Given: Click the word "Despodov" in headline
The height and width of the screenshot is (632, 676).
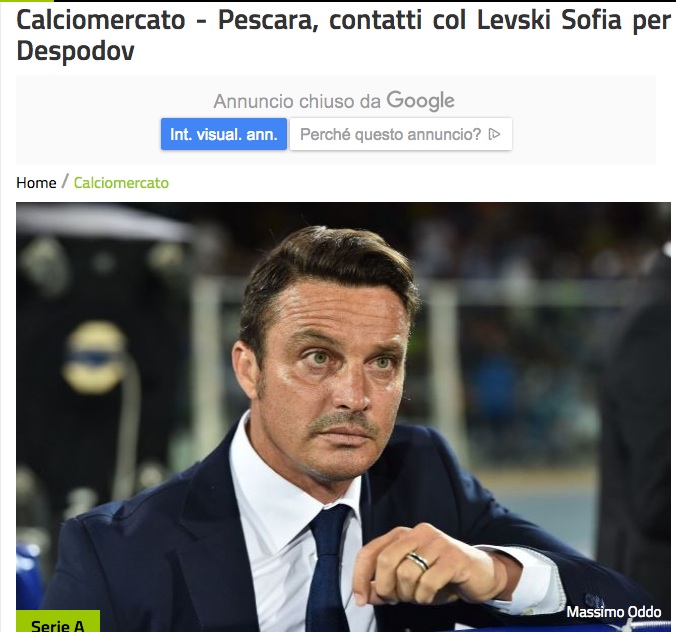Looking at the screenshot, I should tap(75, 51).
